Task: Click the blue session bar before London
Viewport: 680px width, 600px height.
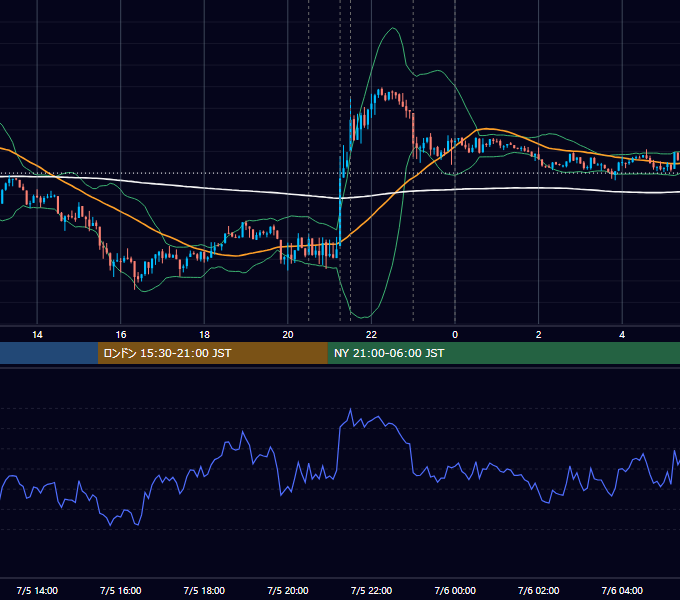Action: coord(49,353)
